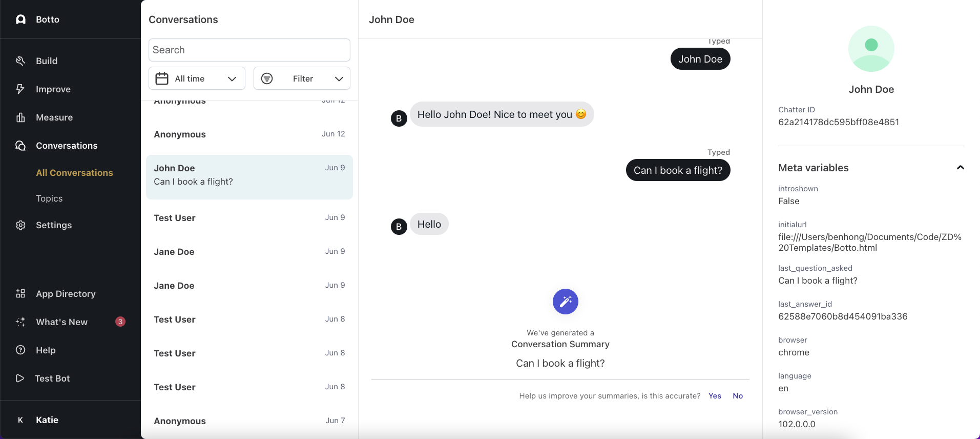Open the All time date dropdown

pyautogui.click(x=197, y=78)
